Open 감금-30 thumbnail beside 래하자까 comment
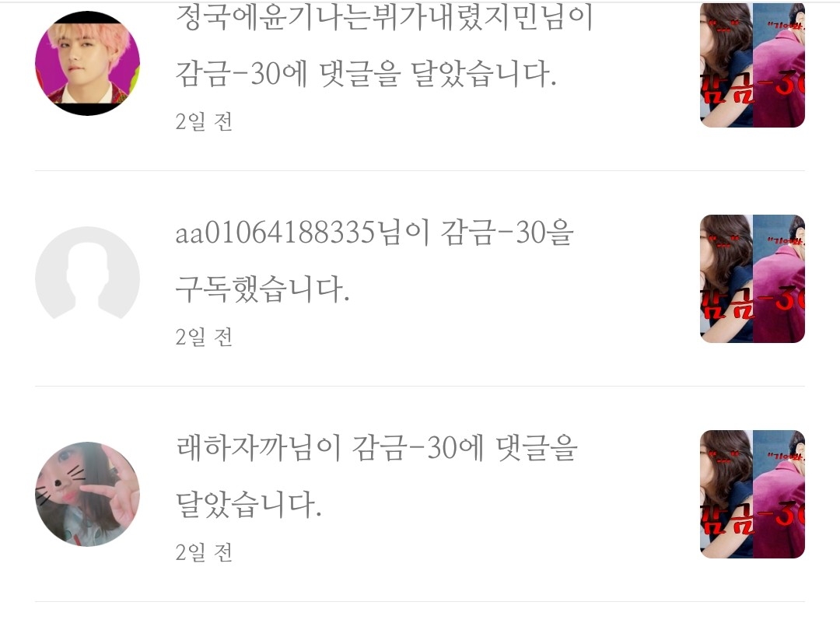Image resolution: width=840 pixels, height=630 pixels. coord(752,494)
